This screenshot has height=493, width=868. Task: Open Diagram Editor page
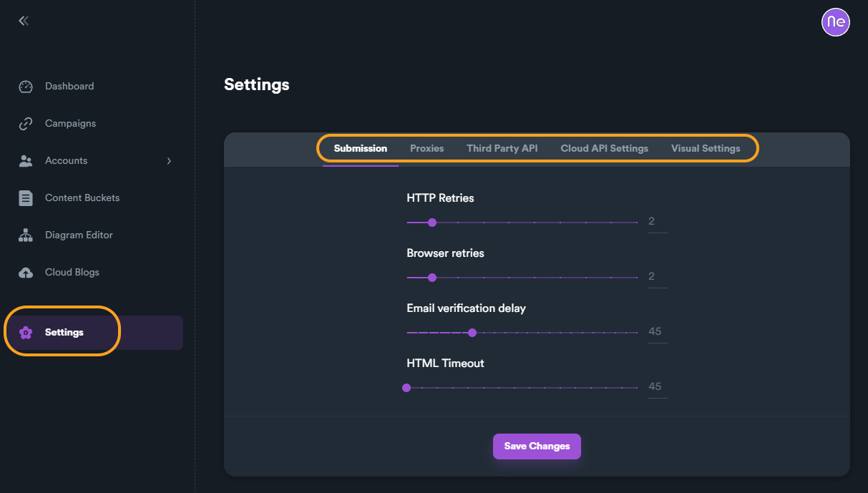79,235
